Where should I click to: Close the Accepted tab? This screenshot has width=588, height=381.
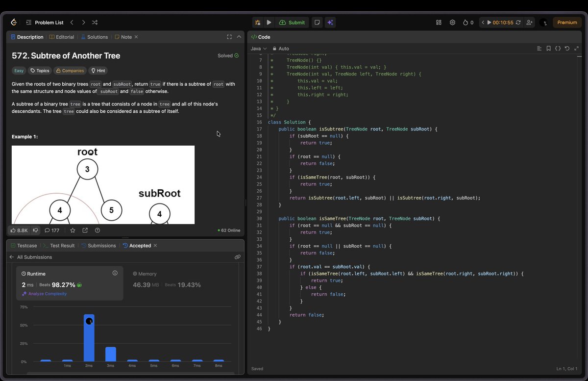(x=155, y=245)
